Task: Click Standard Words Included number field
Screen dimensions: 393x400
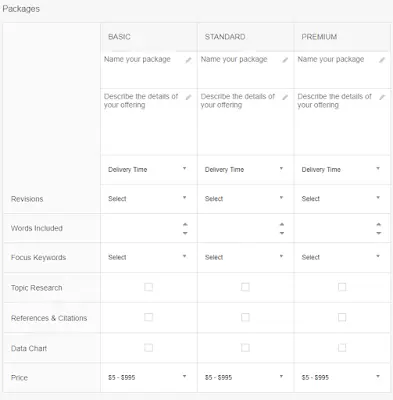Action: point(245,228)
